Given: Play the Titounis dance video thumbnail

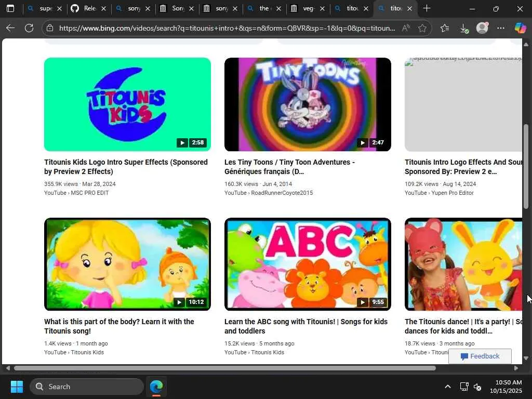Looking at the screenshot, I should point(463,264).
